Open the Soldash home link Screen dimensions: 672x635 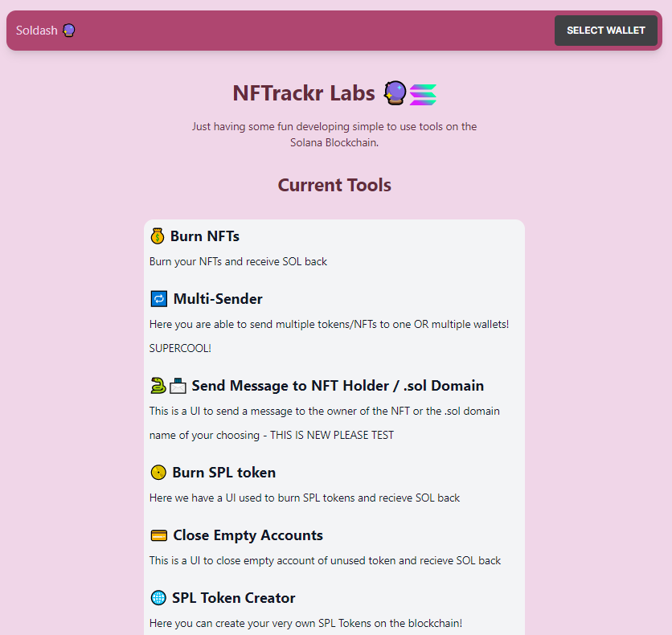tap(46, 31)
